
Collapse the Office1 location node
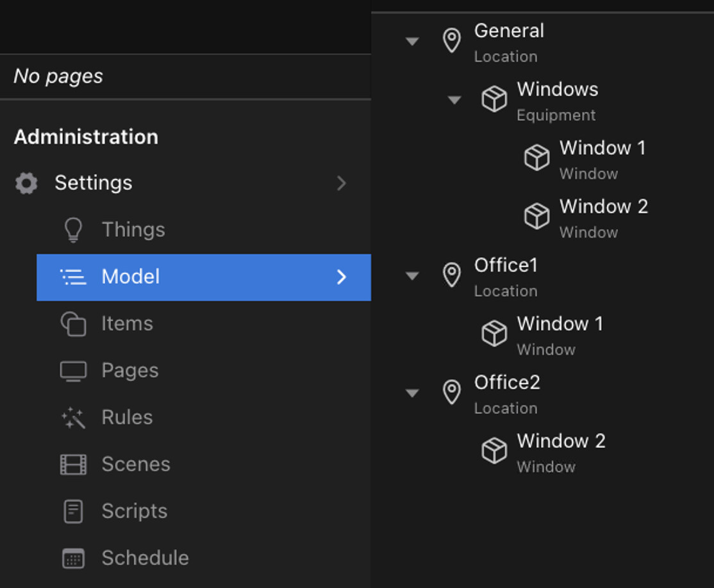click(x=412, y=276)
